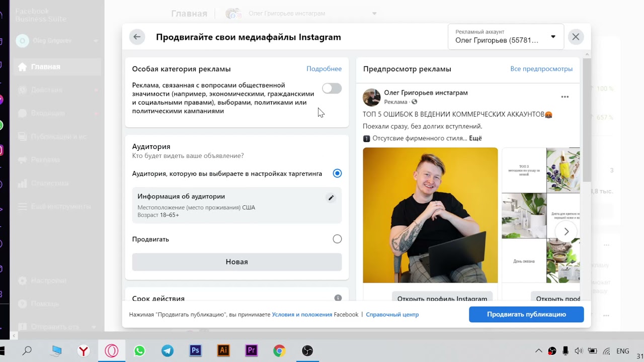Screen dimensions: 644x362
Task: Open Telegram from taskbar
Action: click(x=168, y=351)
